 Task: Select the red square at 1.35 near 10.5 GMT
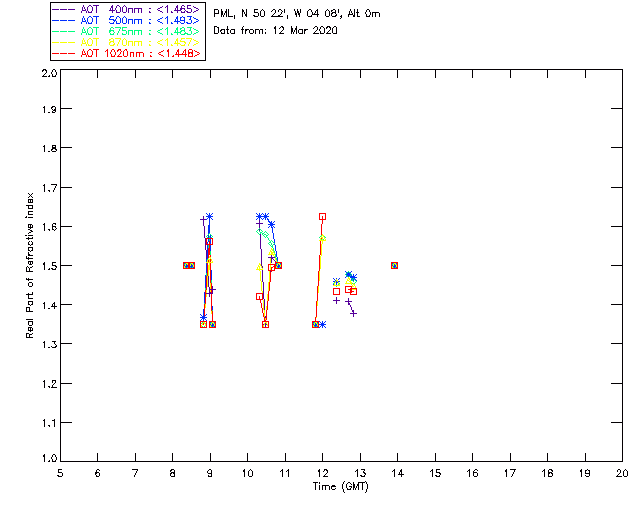tap(265, 325)
